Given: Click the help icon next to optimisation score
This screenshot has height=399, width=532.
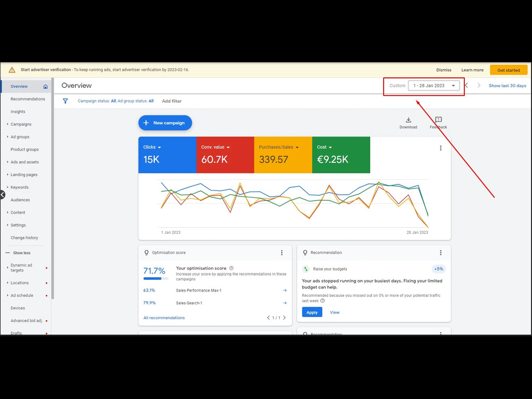Looking at the screenshot, I should pos(231,268).
